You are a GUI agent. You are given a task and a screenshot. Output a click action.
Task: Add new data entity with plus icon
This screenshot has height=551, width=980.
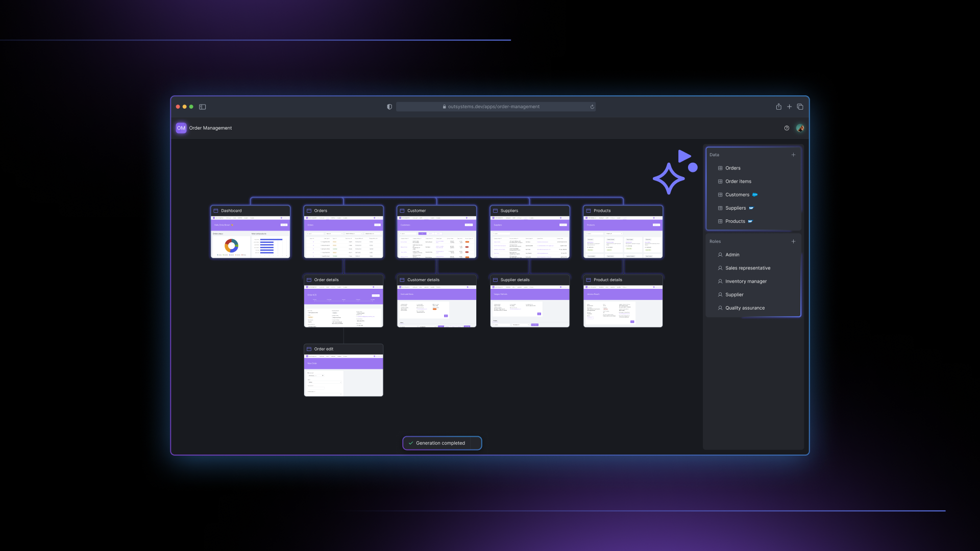click(793, 155)
